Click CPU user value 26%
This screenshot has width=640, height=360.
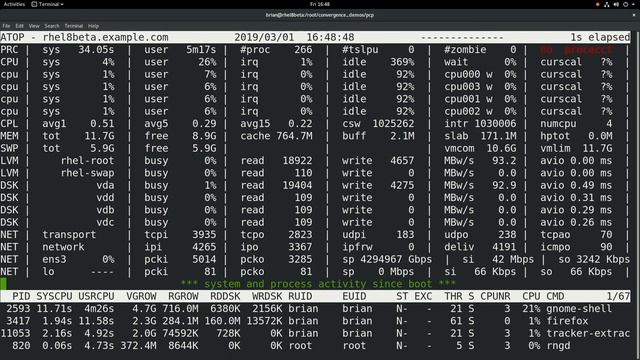[207, 62]
